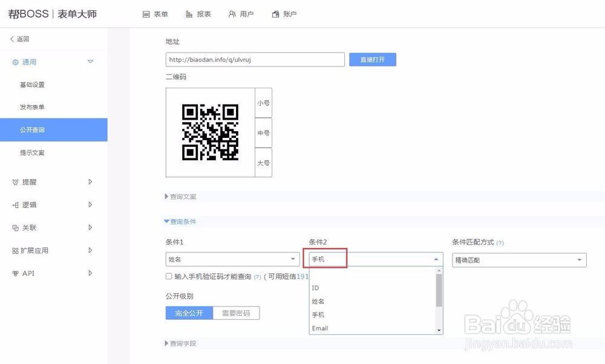
Task: Open the 条件1 姓名 dropdown
Action: pyautogui.click(x=233, y=259)
